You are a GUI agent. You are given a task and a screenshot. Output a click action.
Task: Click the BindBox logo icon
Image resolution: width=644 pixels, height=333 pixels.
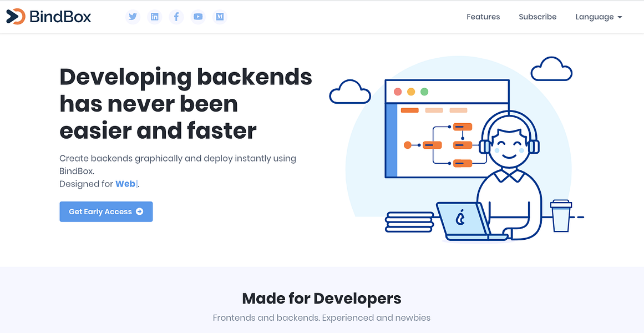tap(16, 17)
